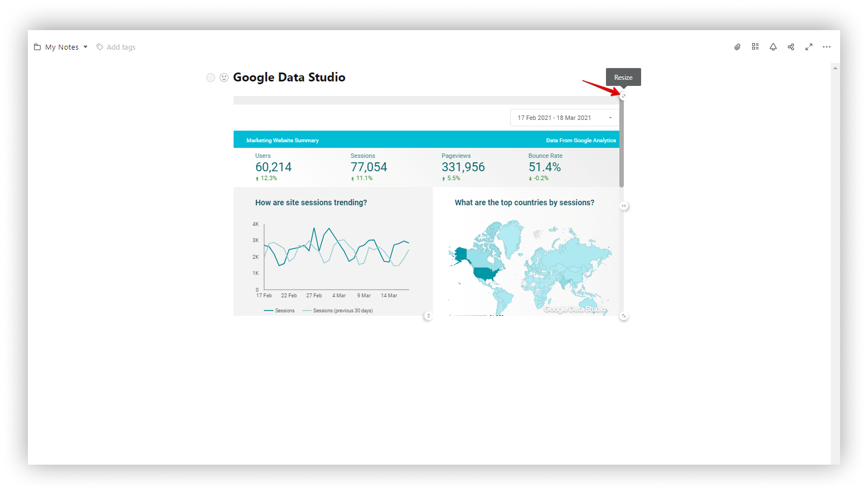The width and height of the screenshot is (868, 492).
Task: Choose an emoji icon for the note
Action: tap(224, 78)
